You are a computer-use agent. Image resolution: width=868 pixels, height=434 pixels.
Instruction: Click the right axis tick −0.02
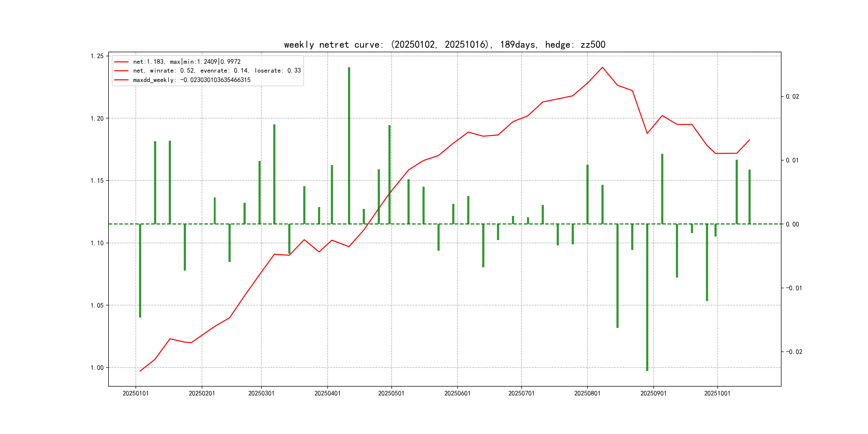(794, 352)
